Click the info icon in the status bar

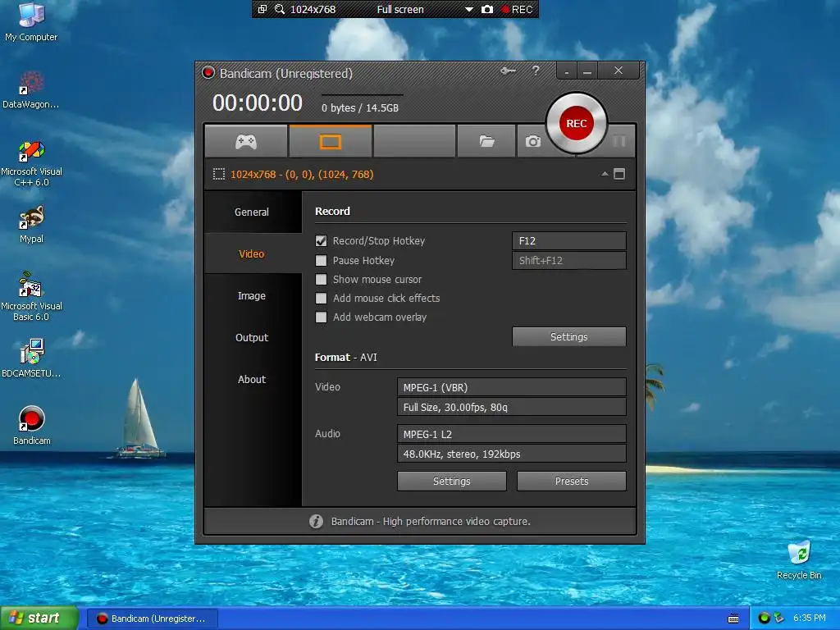[x=316, y=521]
